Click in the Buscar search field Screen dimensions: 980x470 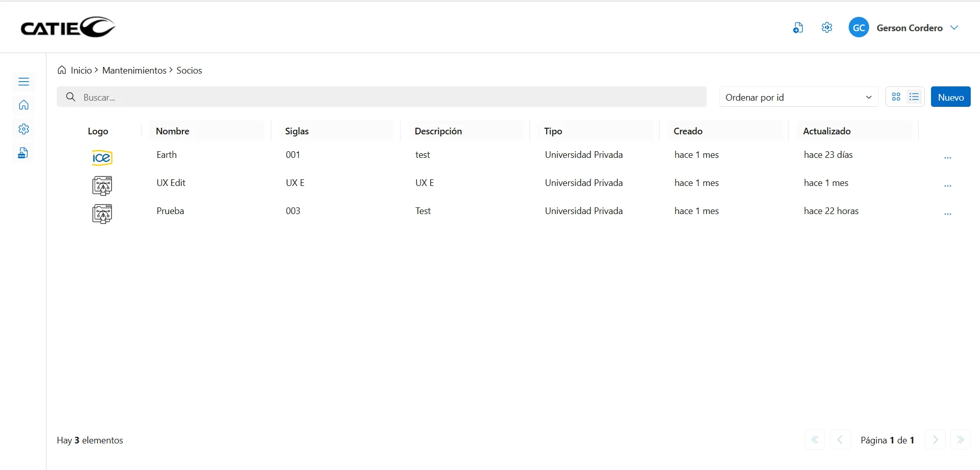[388, 97]
